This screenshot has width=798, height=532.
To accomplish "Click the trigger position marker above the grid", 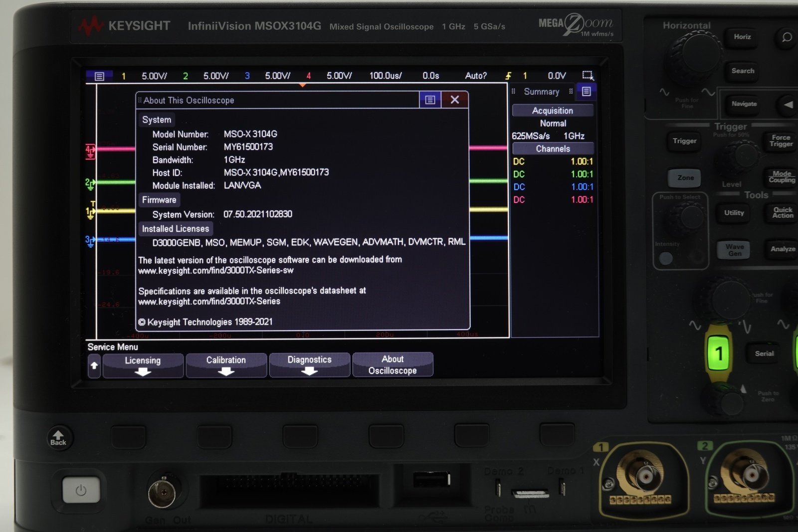I will [x=302, y=85].
